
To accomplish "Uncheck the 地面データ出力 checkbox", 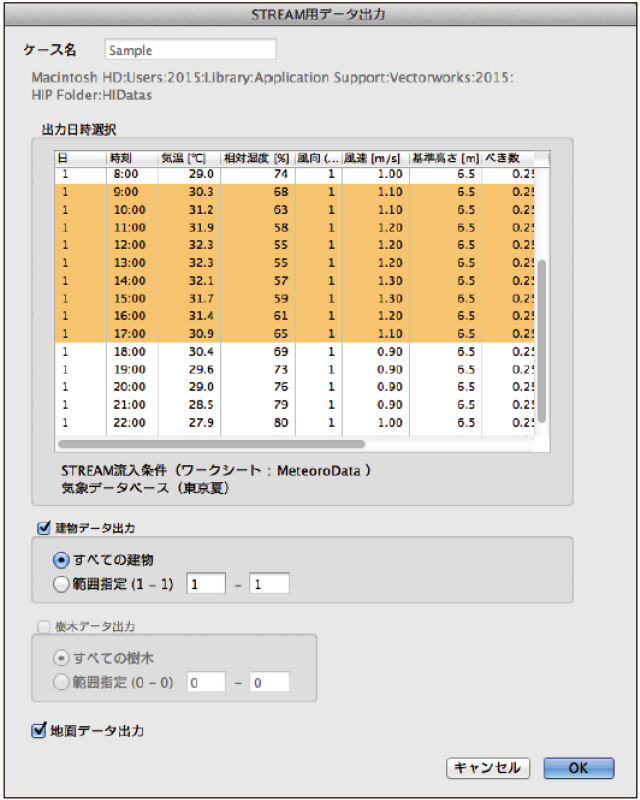I will [x=39, y=732].
